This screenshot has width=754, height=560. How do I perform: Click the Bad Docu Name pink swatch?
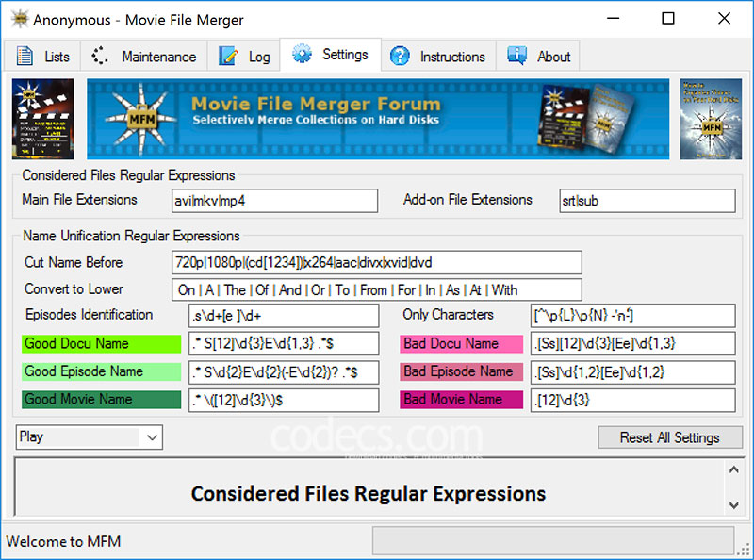[x=461, y=343]
